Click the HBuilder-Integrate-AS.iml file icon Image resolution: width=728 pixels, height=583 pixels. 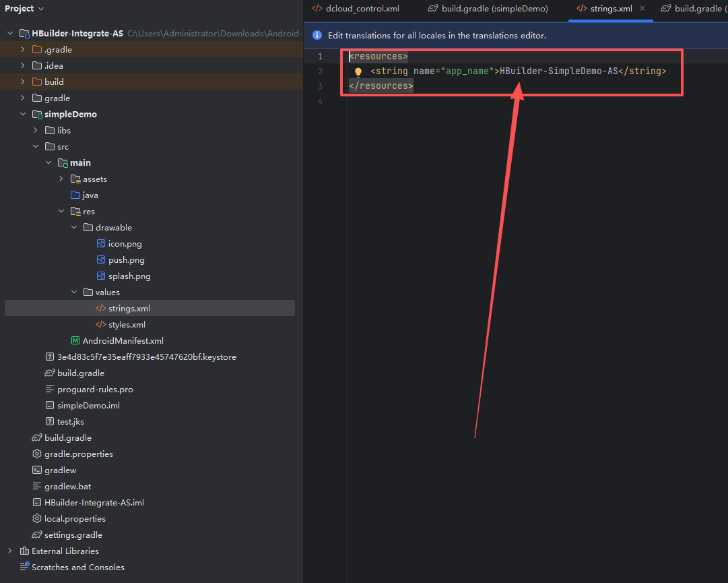[36, 502]
